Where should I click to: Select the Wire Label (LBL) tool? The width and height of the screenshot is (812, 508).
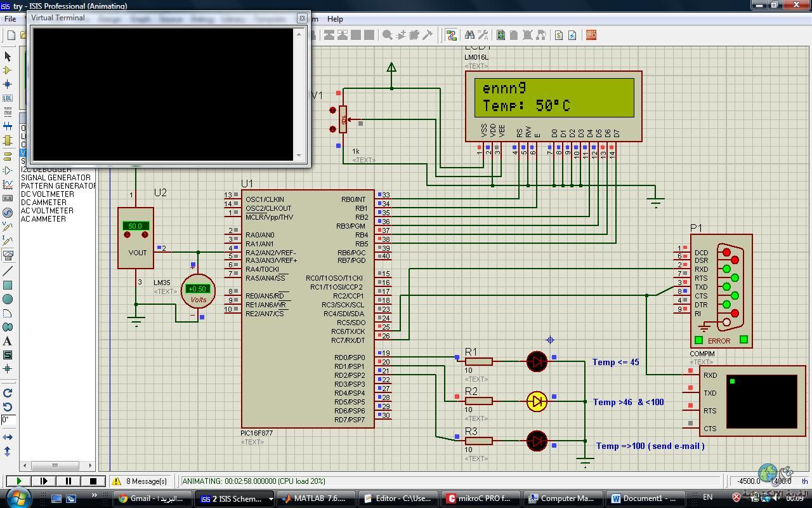(8, 98)
